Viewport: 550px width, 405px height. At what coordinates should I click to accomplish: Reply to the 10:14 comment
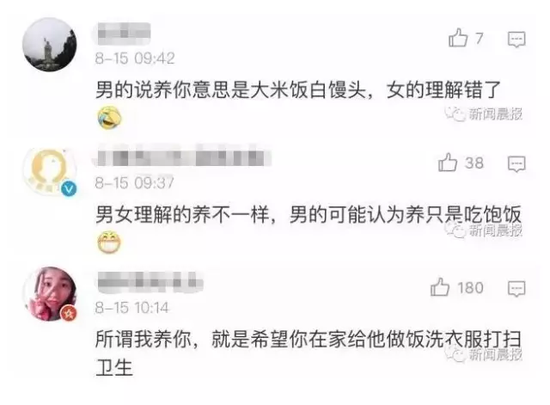(517, 289)
